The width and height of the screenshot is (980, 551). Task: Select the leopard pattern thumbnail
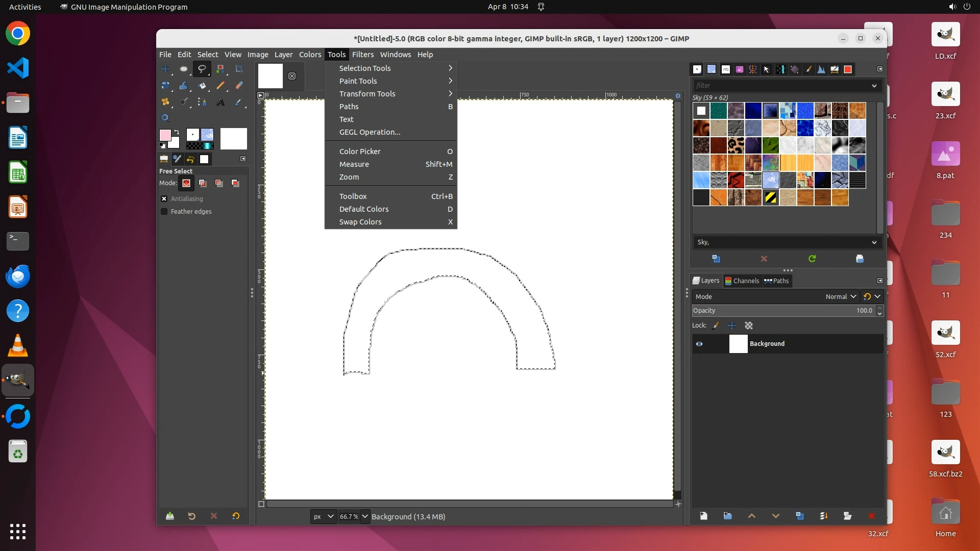(736, 145)
